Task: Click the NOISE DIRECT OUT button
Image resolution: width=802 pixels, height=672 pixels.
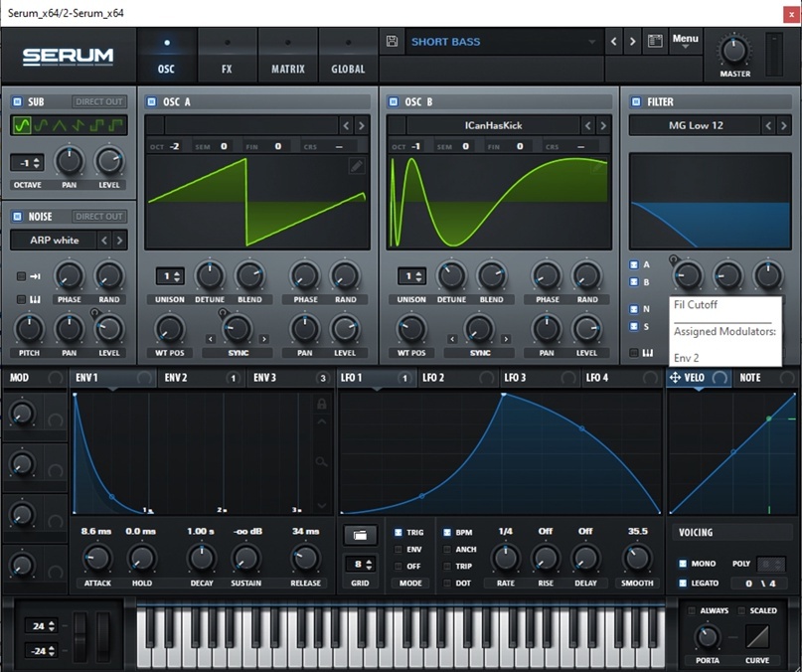Action: tap(99, 217)
